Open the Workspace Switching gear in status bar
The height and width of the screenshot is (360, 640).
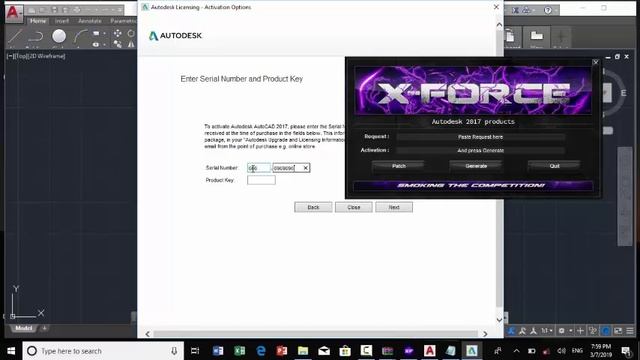(x=562, y=331)
